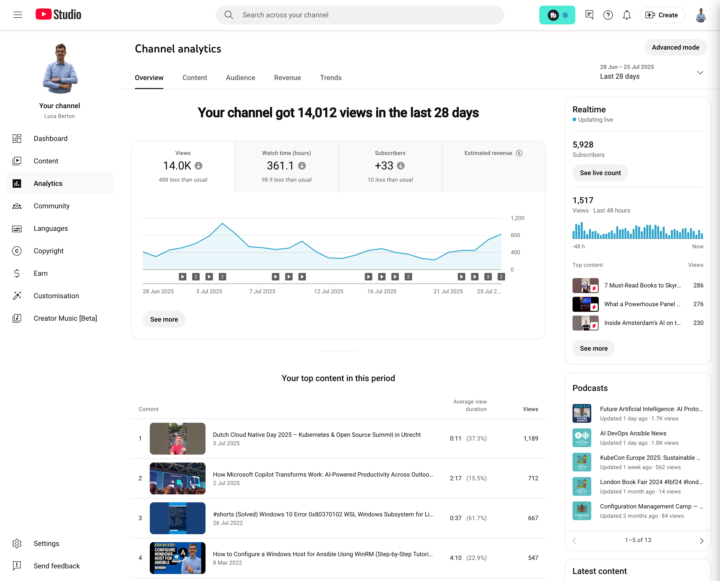Click the search magnifier icon

click(228, 15)
